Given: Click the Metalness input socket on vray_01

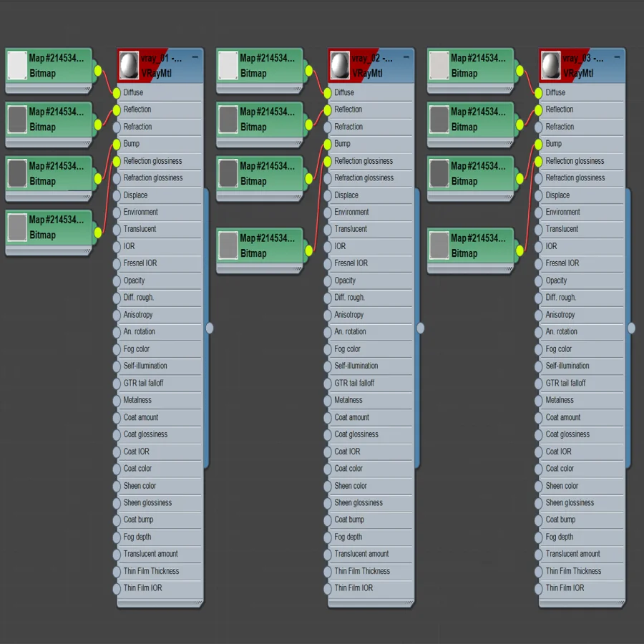Looking at the screenshot, I should pos(117,401).
